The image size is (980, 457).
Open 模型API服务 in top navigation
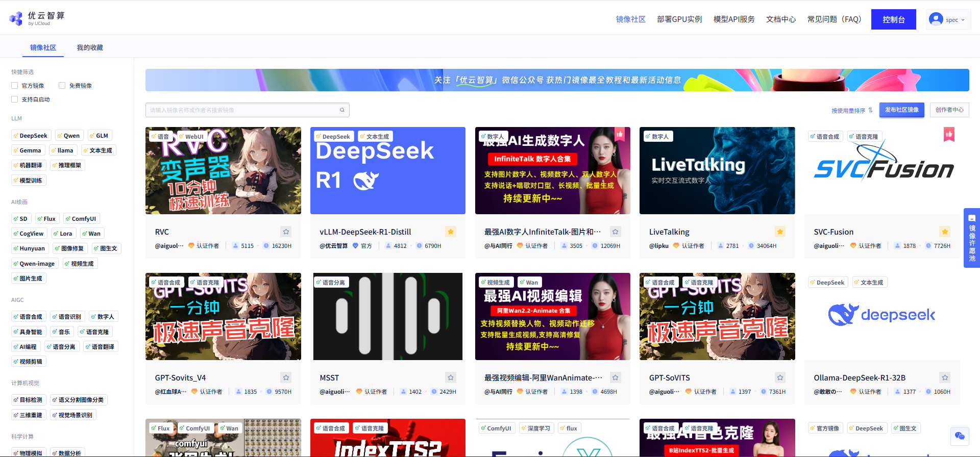pyautogui.click(x=734, y=19)
